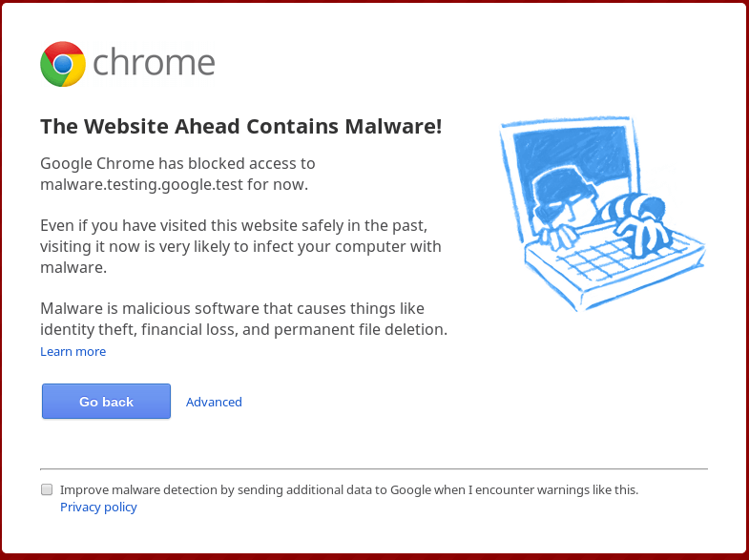
Task: Click the Chrome logo icon
Action: click(x=63, y=64)
